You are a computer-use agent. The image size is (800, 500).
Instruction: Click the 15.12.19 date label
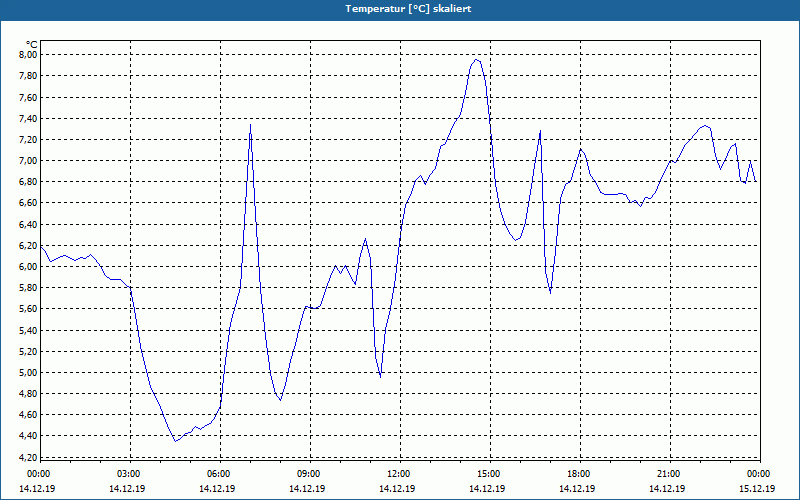pos(757,488)
